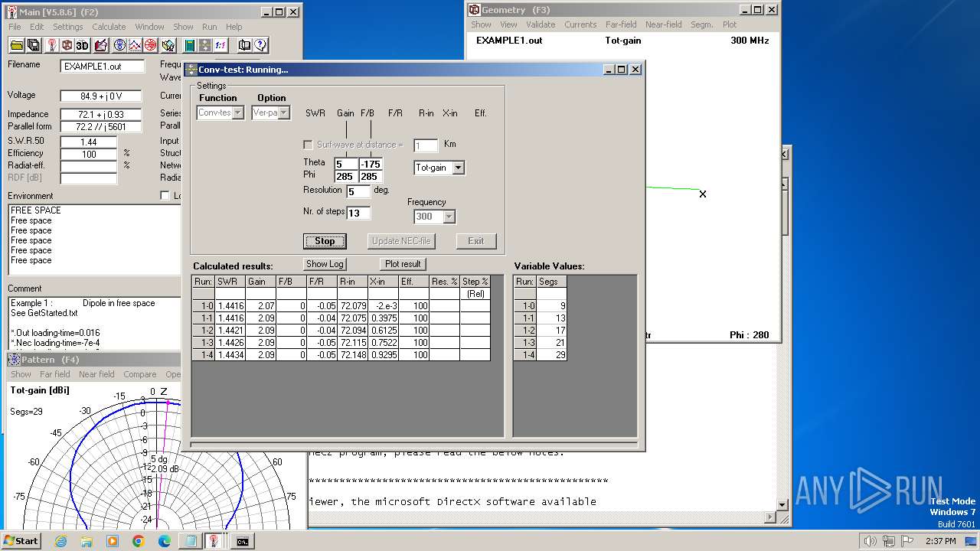The height and width of the screenshot is (551, 980).
Task: Open the Compare menu in Pattern window
Action: [140, 374]
